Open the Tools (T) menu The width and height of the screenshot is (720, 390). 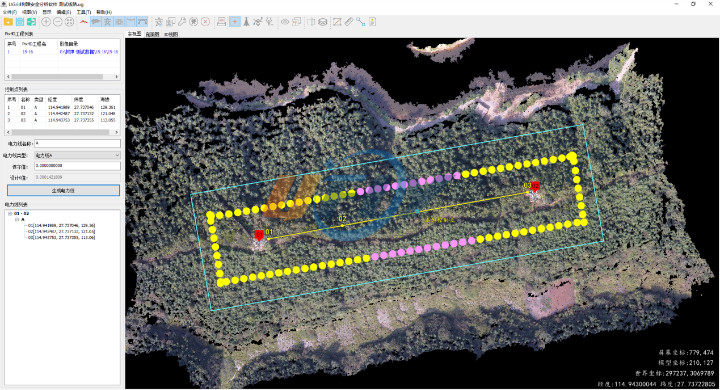[84, 12]
